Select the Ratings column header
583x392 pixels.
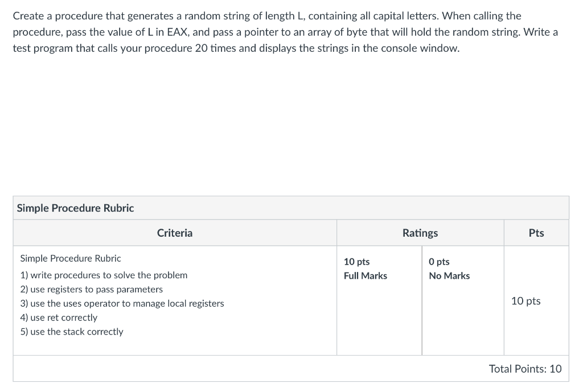pos(420,233)
